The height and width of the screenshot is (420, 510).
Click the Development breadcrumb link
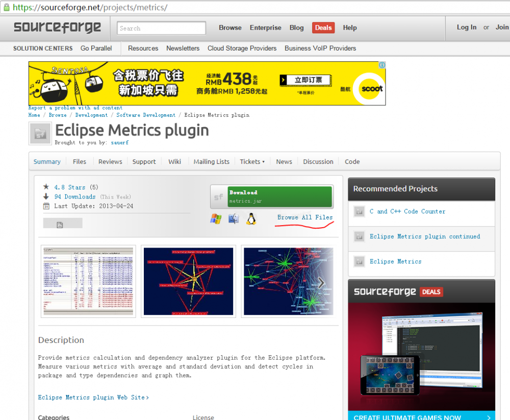[91, 115]
